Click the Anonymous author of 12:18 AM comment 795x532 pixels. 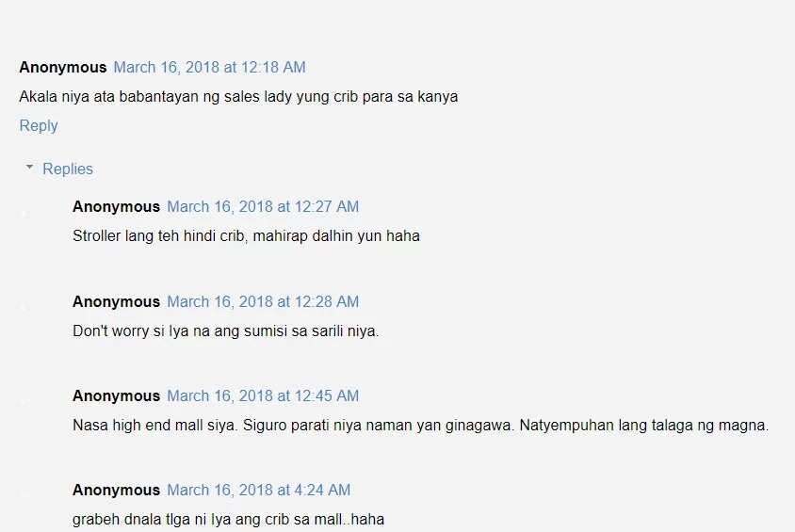[63, 68]
